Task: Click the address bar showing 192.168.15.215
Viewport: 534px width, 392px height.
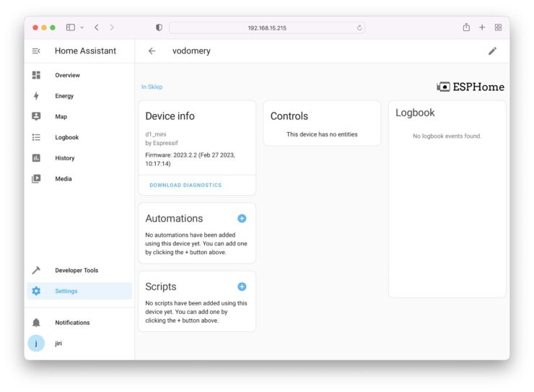Action: tap(267, 28)
